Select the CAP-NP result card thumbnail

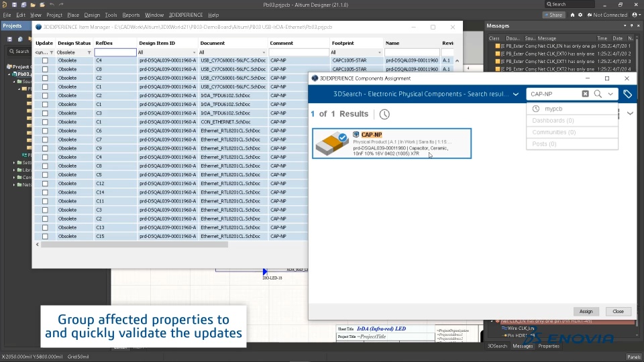coord(332,143)
